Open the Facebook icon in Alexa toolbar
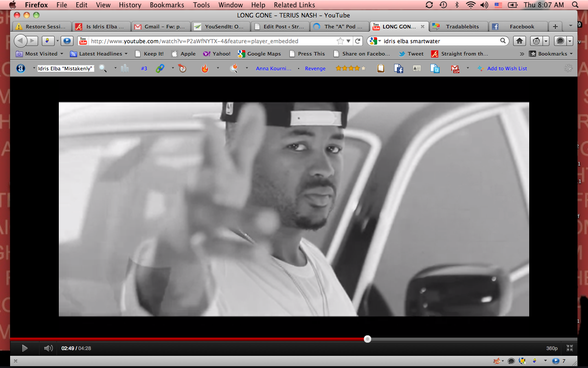This screenshot has height=368, width=588. (x=399, y=69)
